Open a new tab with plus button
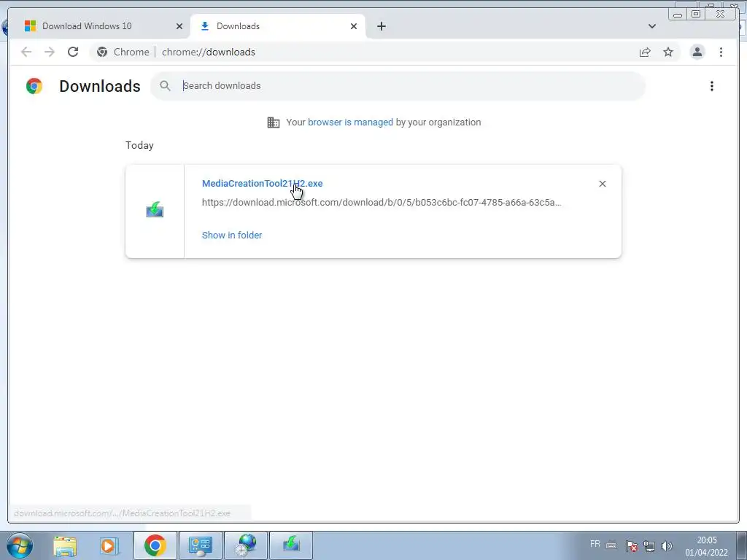Viewport: 747px width, 560px height. [x=381, y=26]
